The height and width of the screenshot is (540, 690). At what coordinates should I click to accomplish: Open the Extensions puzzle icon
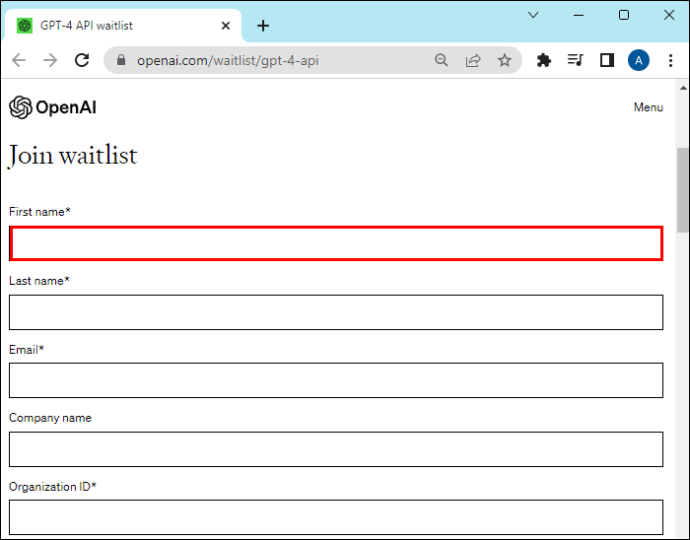(544, 60)
